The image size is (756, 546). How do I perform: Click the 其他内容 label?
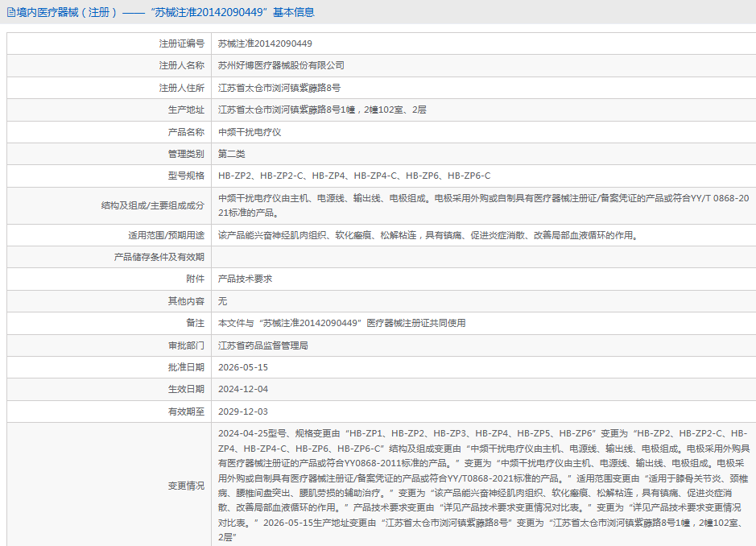point(186,301)
